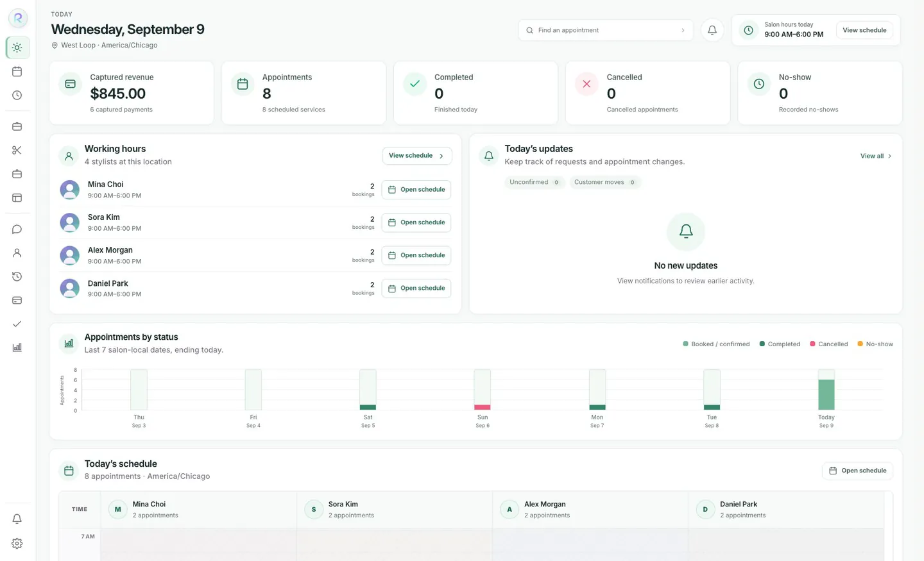
Task: Open the bell icon in the sidebar
Action: pyautogui.click(x=17, y=519)
